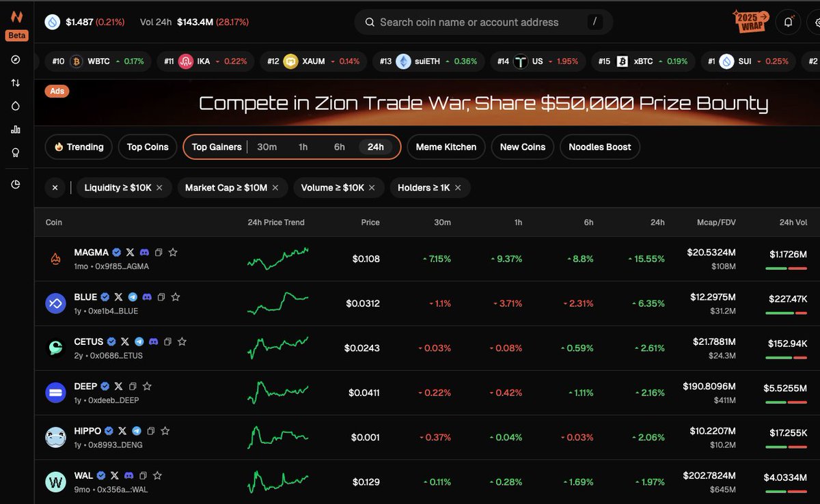The height and width of the screenshot is (504, 820).
Task: Click WAL's $202.7824M market cap value
Action: coord(709,475)
